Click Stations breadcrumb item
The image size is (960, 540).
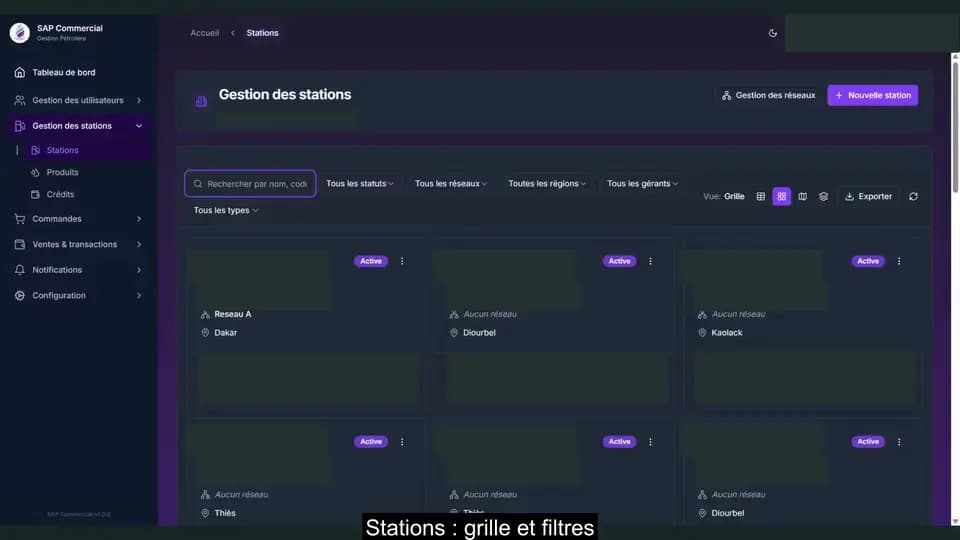(262, 33)
